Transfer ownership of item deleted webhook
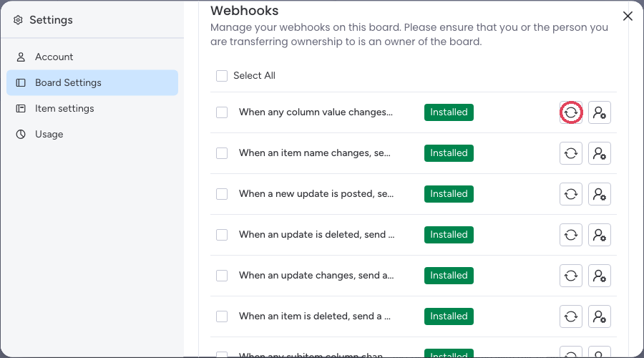 click(600, 316)
